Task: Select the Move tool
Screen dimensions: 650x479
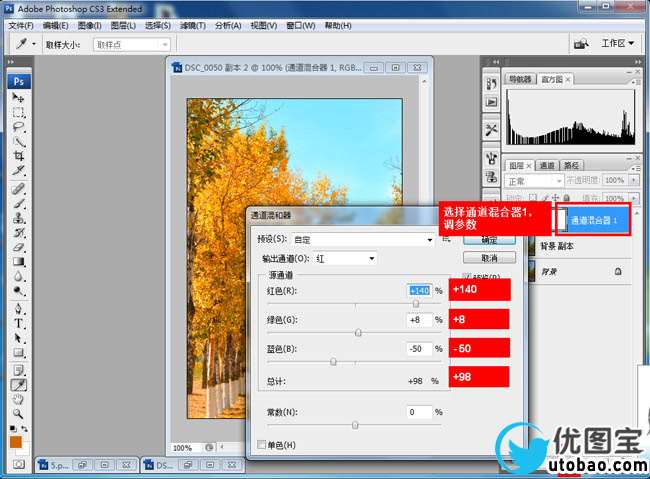Action: (x=18, y=98)
